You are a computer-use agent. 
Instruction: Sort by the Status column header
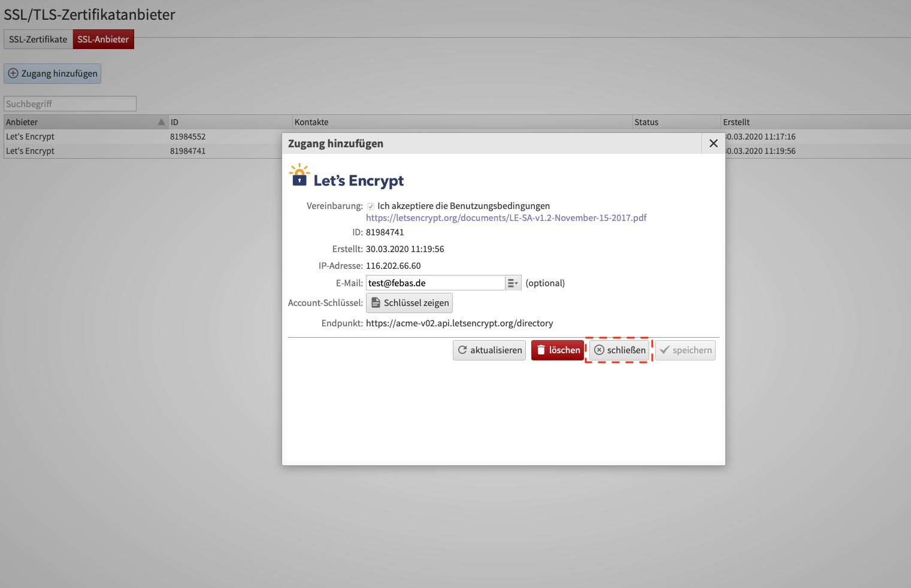tap(676, 122)
